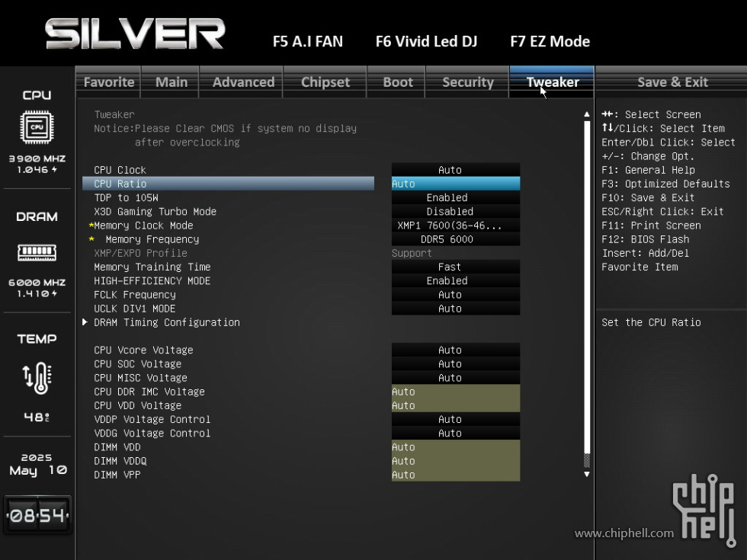Open CPU SOC Voltage Auto dropdown
Image resolution: width=747 pixels, height=560 pixels.
[456, 364]
